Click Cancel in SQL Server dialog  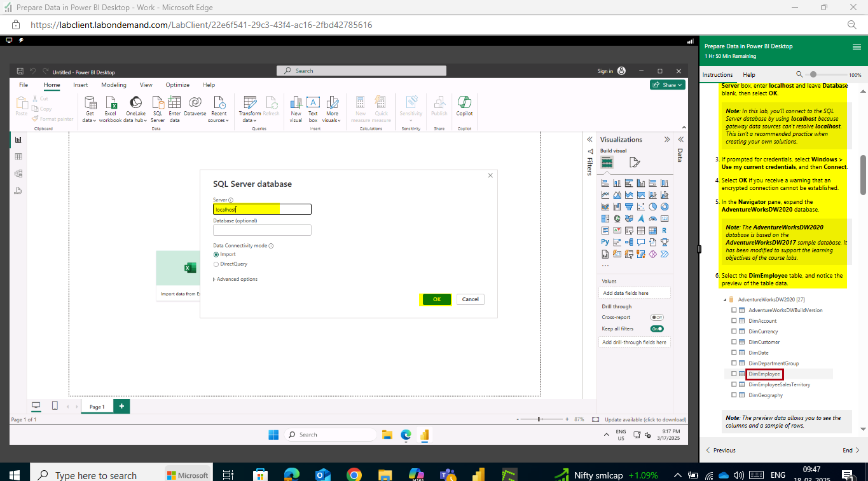[x=471, y=299]
